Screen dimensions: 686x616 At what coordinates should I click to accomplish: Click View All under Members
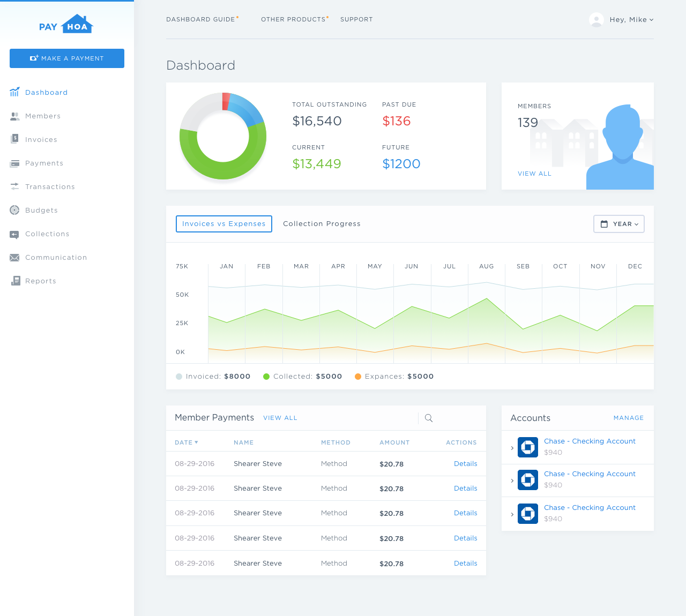pos(534,174)
